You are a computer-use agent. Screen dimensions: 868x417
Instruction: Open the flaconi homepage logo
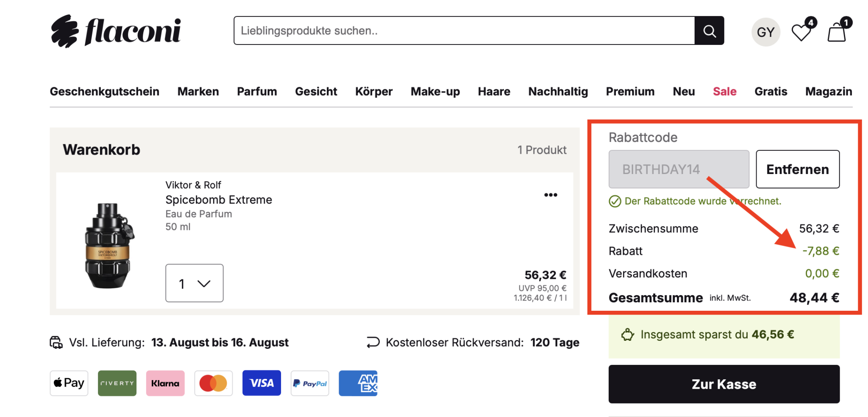tap(116, 31)
